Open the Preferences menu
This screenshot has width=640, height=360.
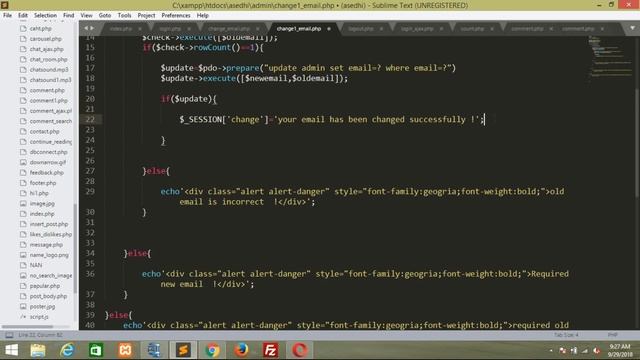(x=176, y=15)
